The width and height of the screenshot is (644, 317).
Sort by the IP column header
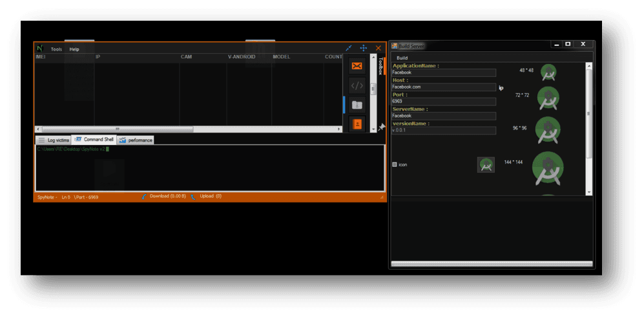98,57
